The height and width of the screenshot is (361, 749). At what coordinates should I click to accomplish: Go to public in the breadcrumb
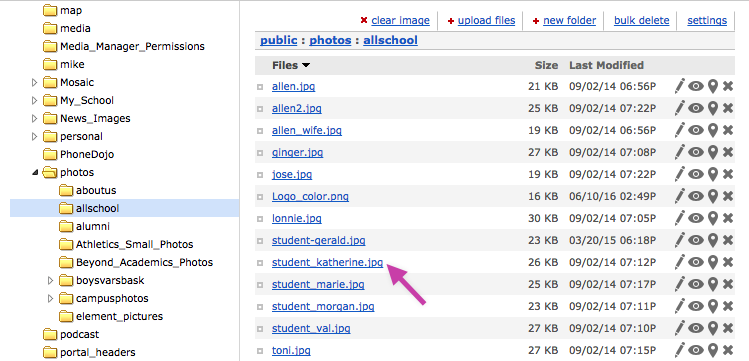click(278, 40)
